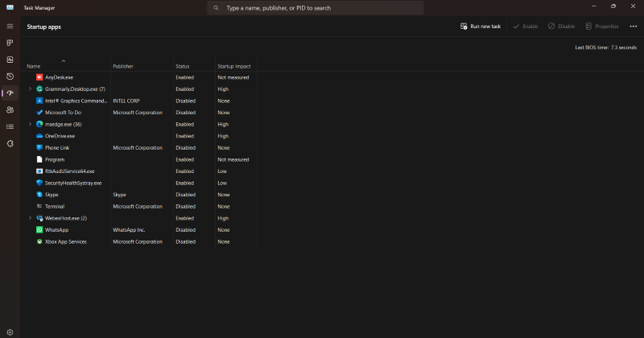Open the Details page icon
This screenshot has width=644, height=338.
tap(10, 127)
